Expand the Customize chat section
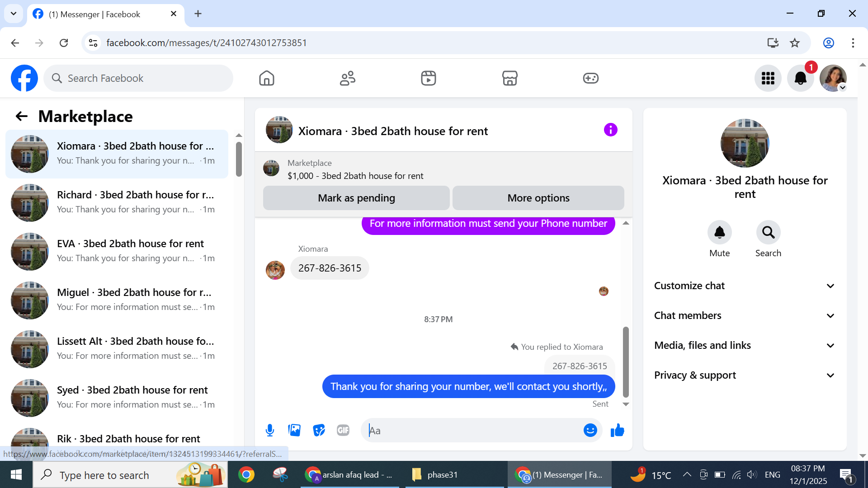This screenshot has height=488, width=868. 745,286
